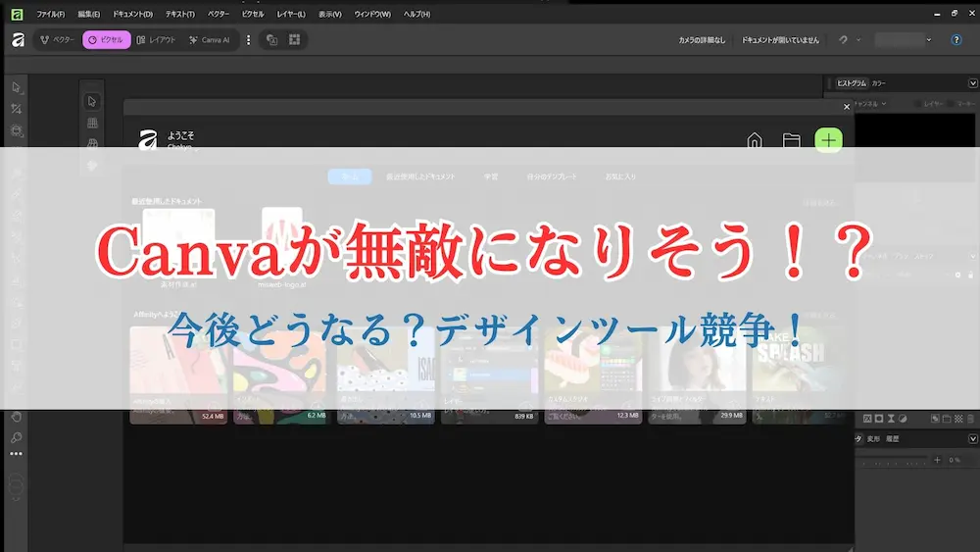Select the Move tool arrow in left toolbar
The height and width of the screenshot is (552, 980).
click(x=16, y=87)
